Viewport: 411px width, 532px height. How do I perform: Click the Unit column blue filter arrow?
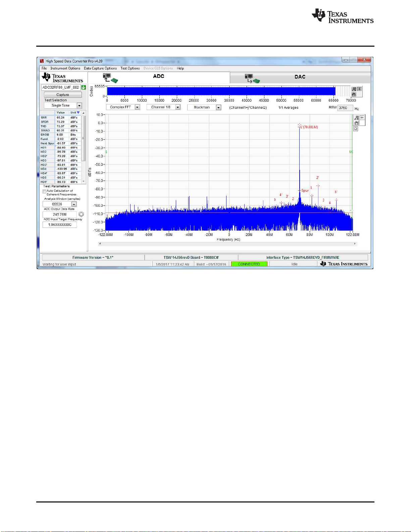[x=78, y=113]
